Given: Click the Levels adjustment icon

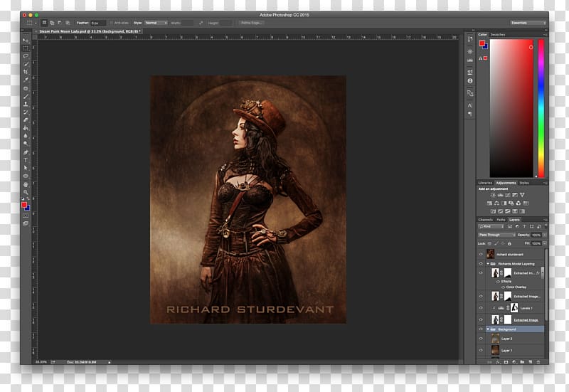Looking at the screenshot, I should pyautogui.click(x=500, y=195).
